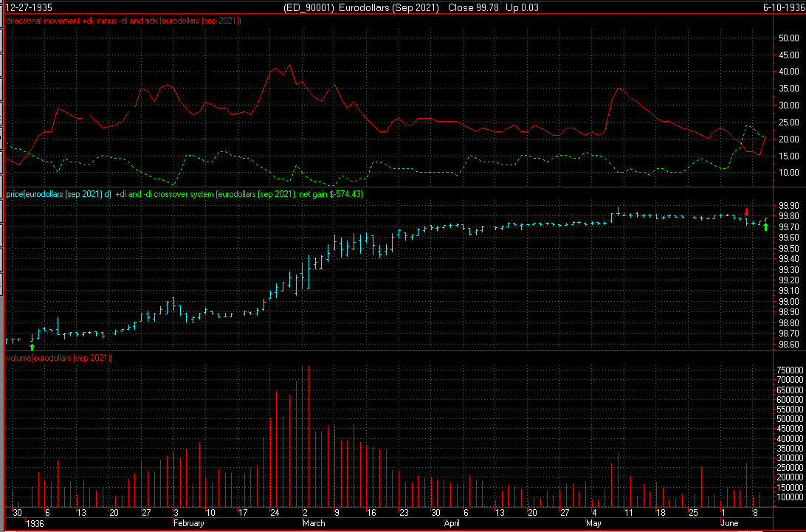Select the volume(eurodollars (sep 2021)) label

[60, 358]
